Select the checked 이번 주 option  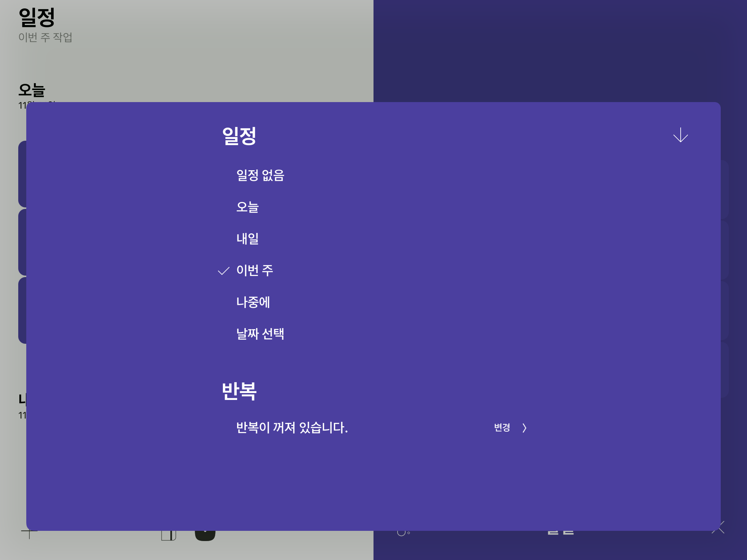pyautogui.click(x=255, y=271)
